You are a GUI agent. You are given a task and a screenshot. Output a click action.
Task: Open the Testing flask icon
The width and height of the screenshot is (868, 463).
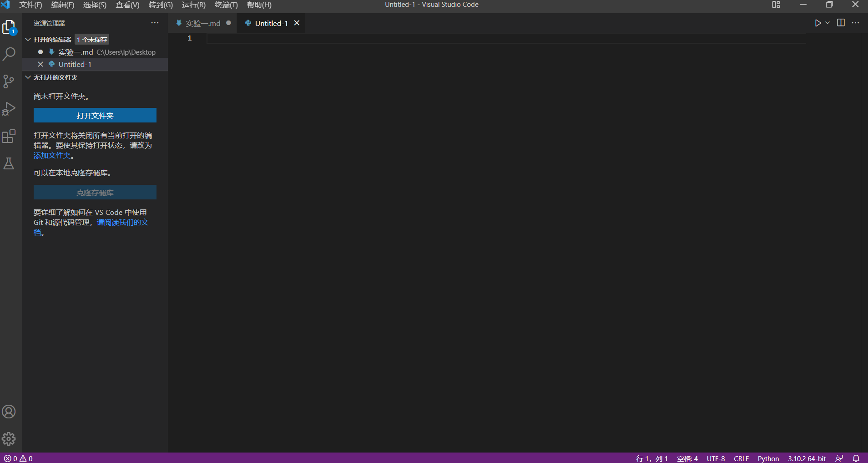pos(9,163)
